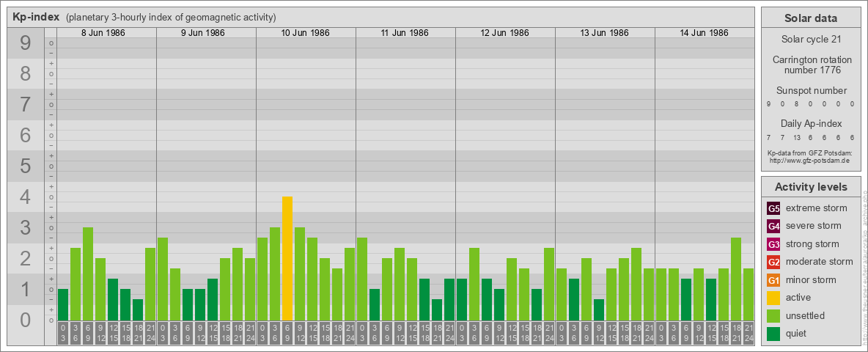The height and width of the screenshot is (352, 868).
Task: Click the 'minor storm' legend label
Action: click(x=811, y=280)
